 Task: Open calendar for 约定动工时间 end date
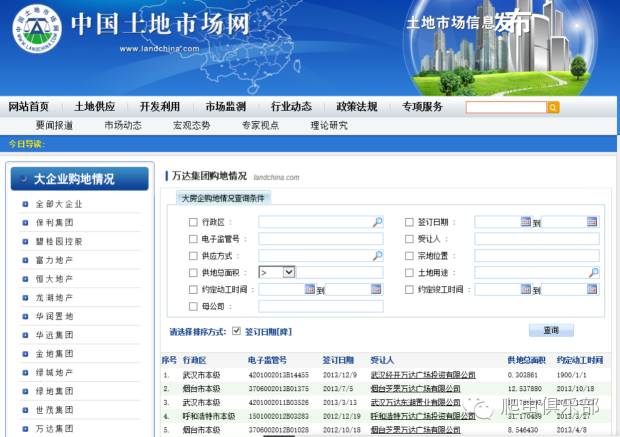(x=376, y=289)
